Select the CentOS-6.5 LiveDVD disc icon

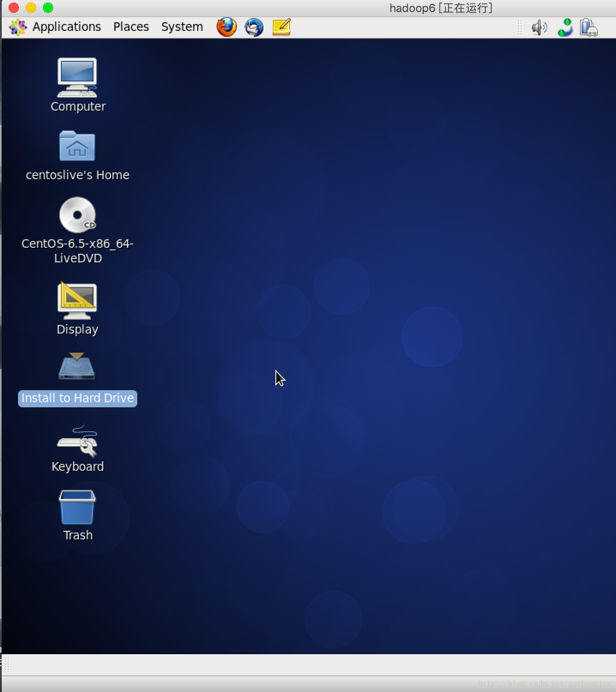coord(78,215)
